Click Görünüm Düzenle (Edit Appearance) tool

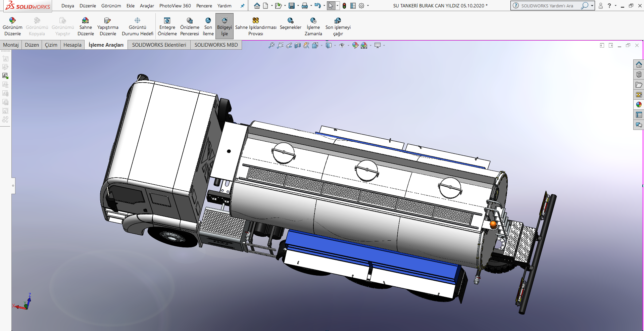click(x=12, y=27)
